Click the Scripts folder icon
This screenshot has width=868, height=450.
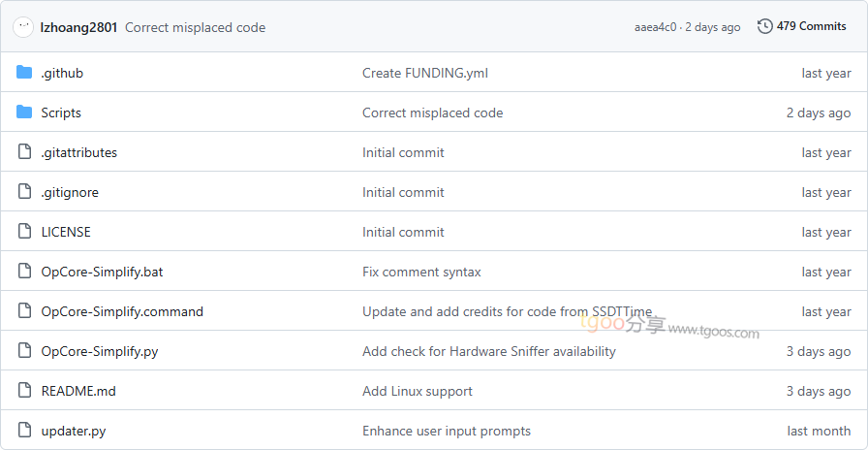(x=24, y=112)
